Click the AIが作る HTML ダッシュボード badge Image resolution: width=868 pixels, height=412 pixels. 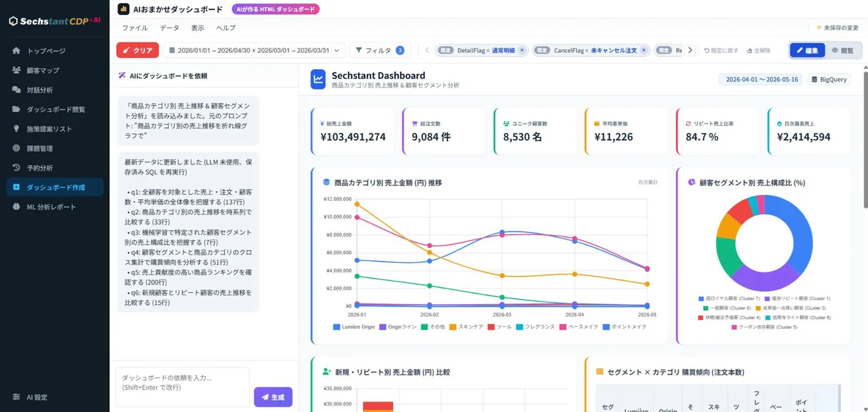[275, 9]
